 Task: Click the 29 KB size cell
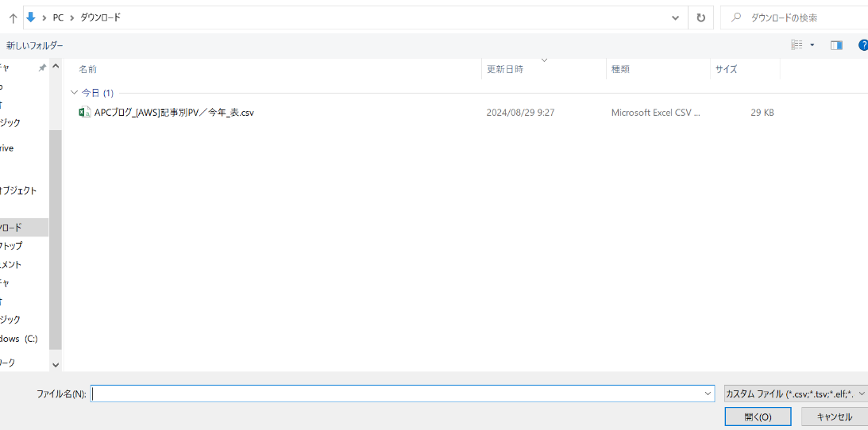coord(762,113)
